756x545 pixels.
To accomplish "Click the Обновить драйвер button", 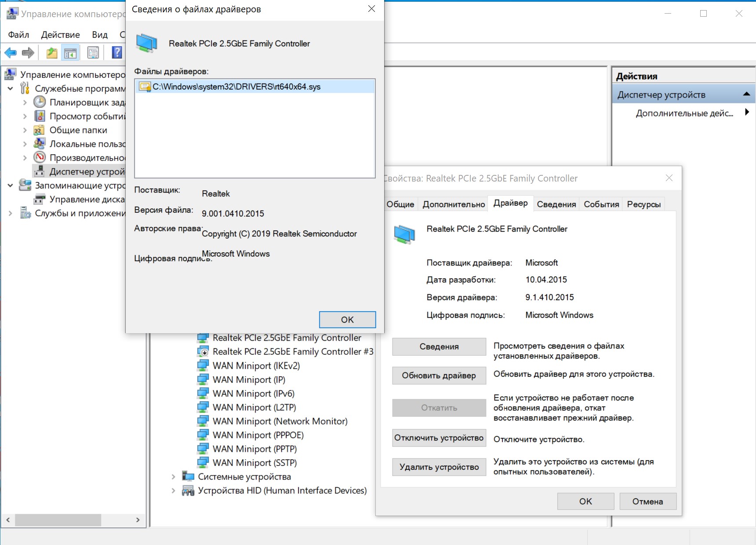I will tap(439, 375).
